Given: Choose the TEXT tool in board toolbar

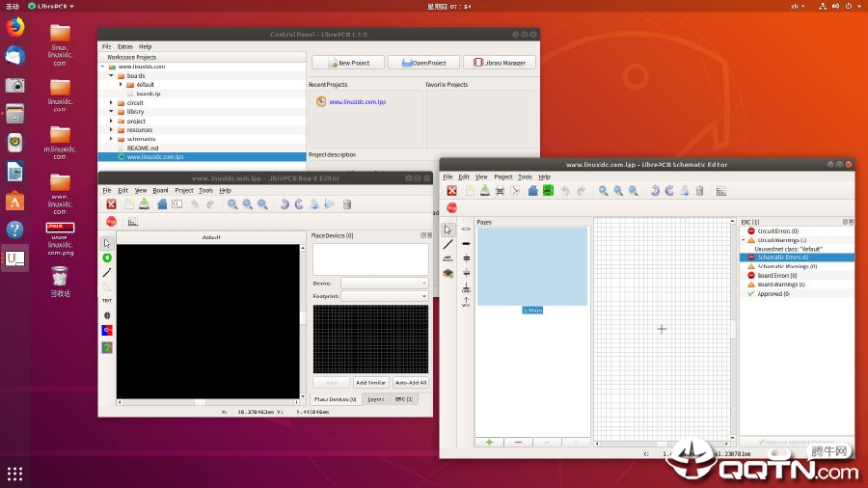Looking at the screenshot, I should [x=107, y=301].
